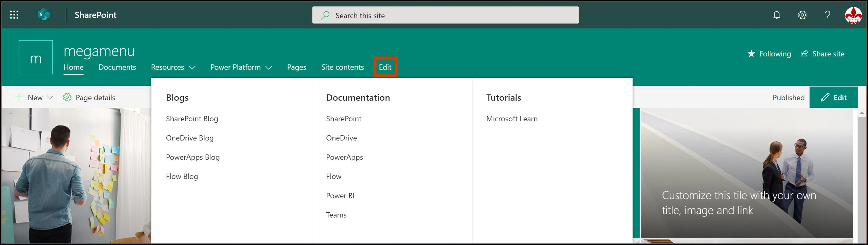Open the settings gear in the header
Image resolution: width=868 pixels, height=245 pixels.
tap(802, 15)
